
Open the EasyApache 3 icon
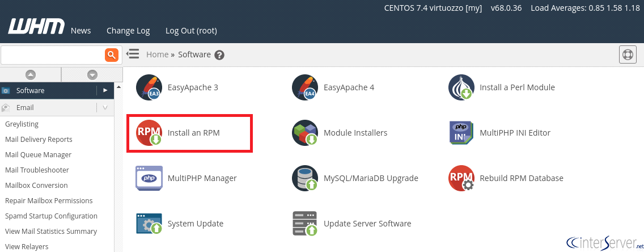pyautogui.click(x=149, y=87)
